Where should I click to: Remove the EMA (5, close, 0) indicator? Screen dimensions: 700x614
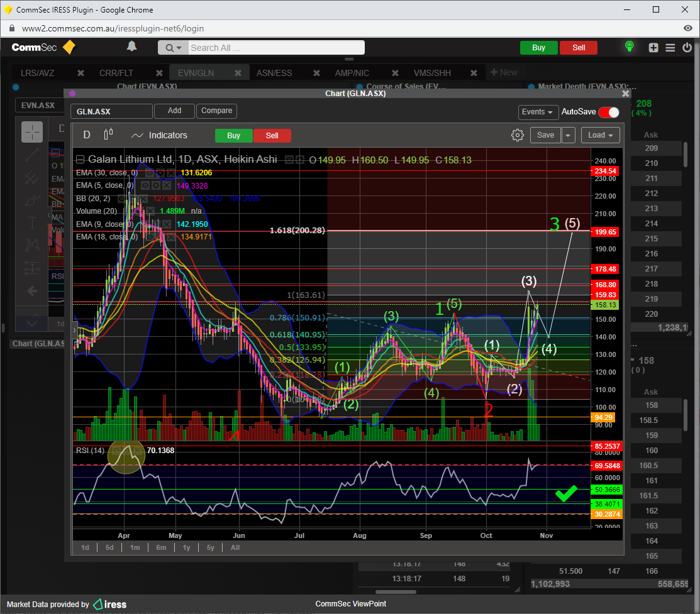click(x=166, y=185)
